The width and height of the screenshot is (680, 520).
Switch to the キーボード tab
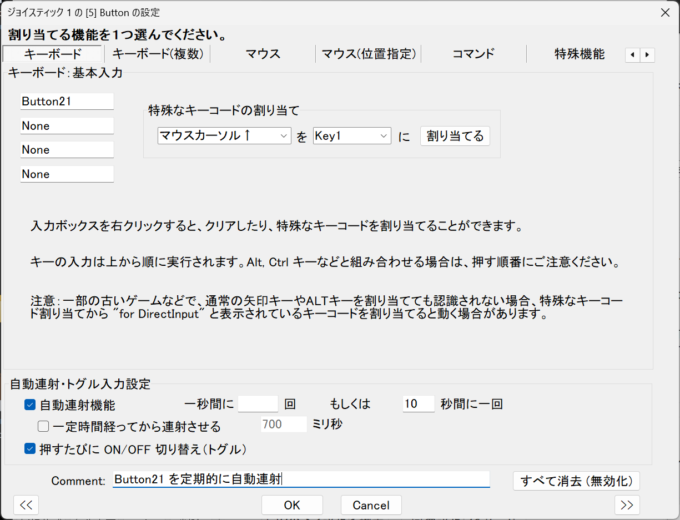(x=52, y=54)
